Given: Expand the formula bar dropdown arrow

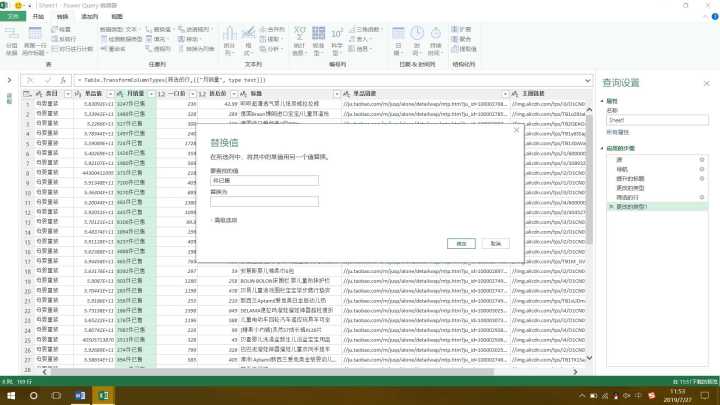Looking at the screenshot, I should pos(590,80).
